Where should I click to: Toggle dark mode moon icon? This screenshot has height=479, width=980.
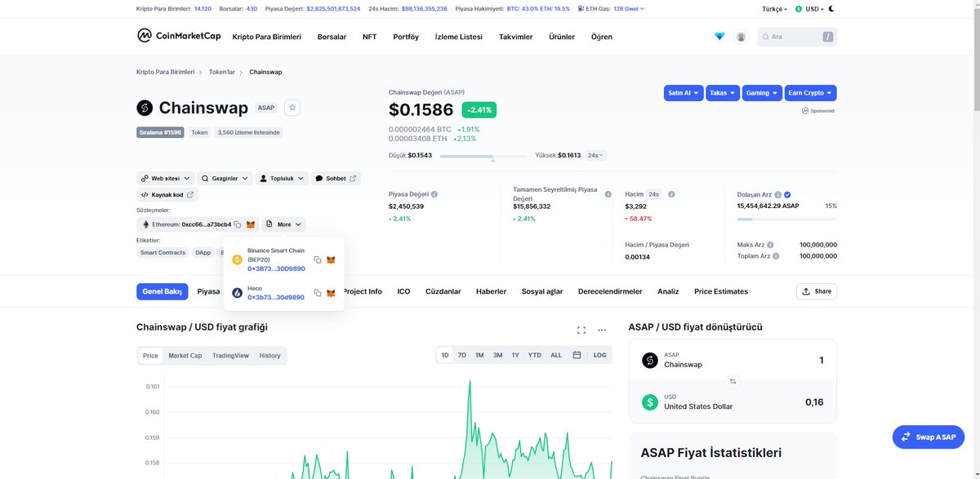(x=831, y=9)
